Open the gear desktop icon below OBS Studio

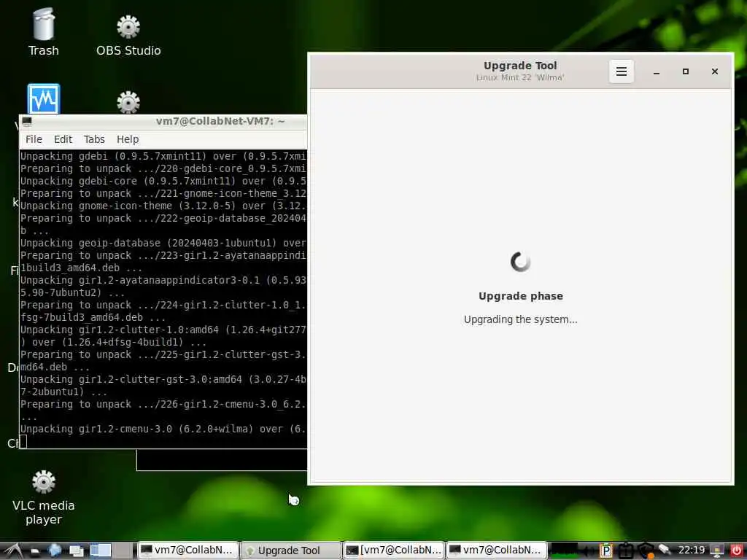128,102
